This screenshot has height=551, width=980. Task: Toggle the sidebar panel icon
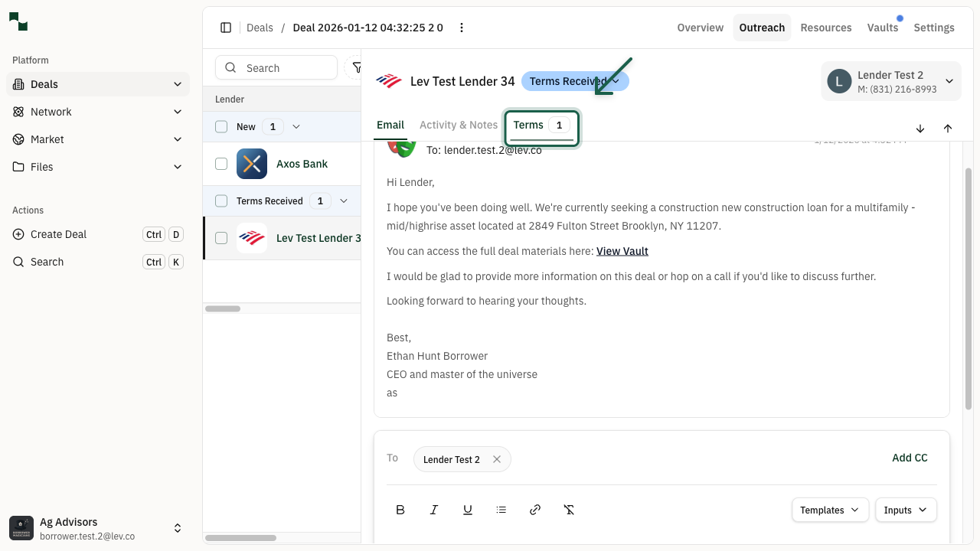(x=226, y=28)
